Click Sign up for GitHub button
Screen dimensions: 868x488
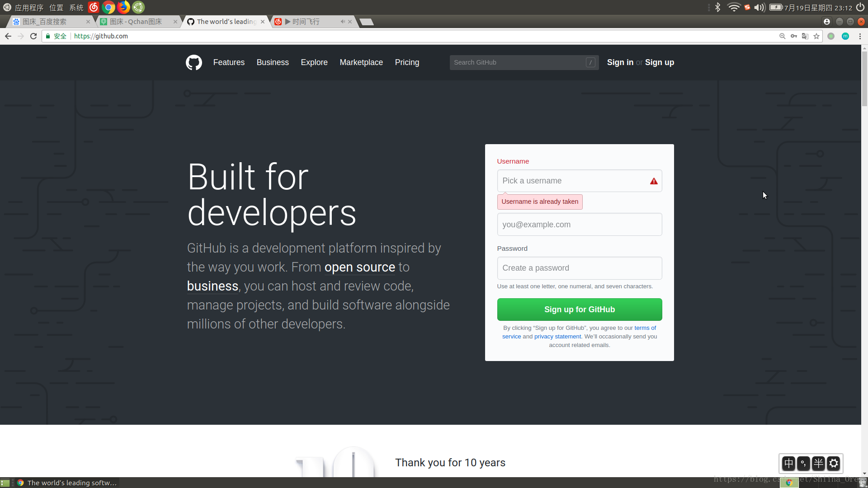click(x=580, y=309)
